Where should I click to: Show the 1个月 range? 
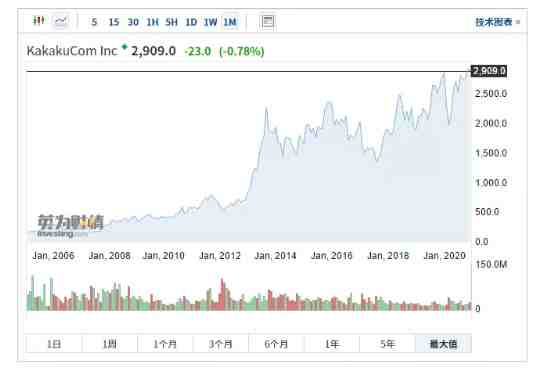point(165,344)
